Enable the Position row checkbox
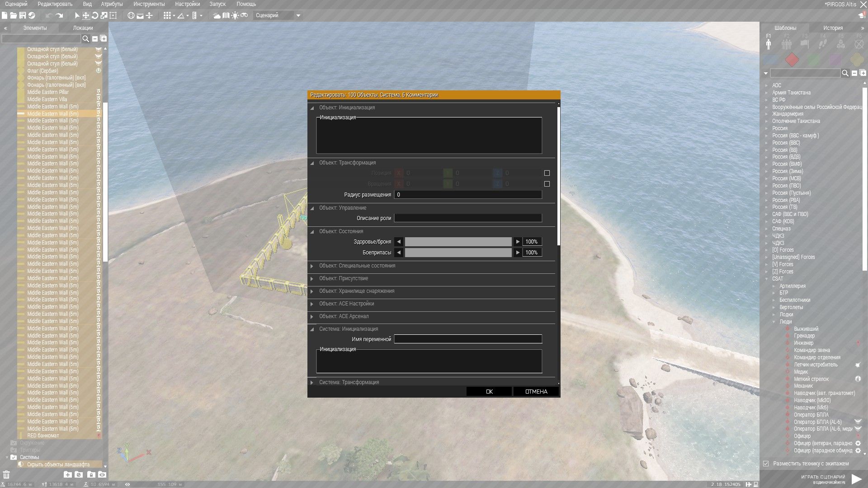Image resolution: width=868 pixels, height=488 pixels. click(x=547, y=173)
